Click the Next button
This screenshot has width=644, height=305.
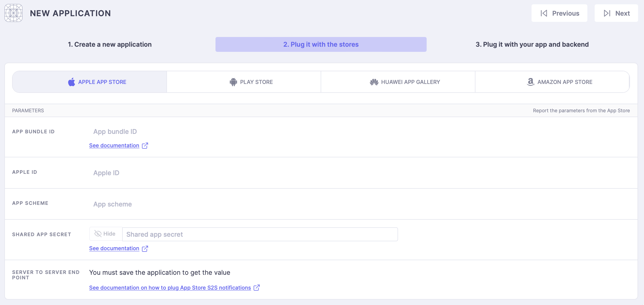(x=616, y=13)
